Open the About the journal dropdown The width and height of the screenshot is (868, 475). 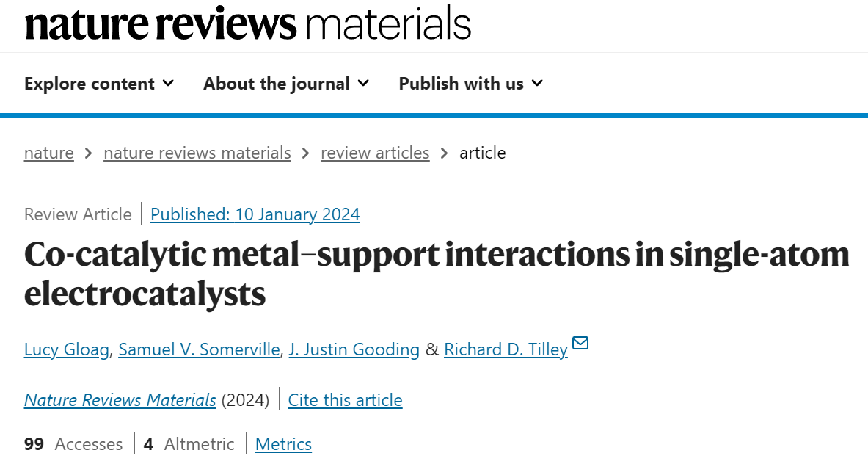(286, 84)
